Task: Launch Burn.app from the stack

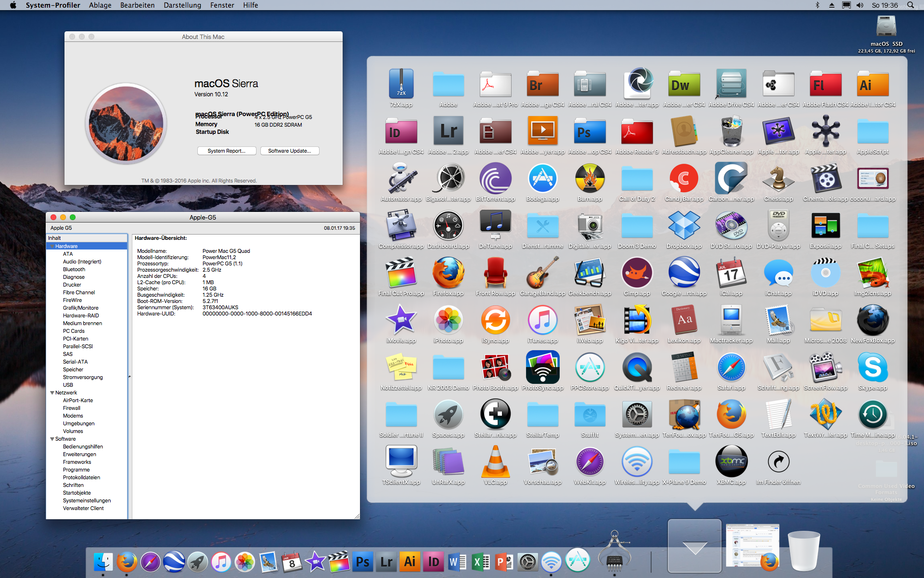Action: click(590, 178)
